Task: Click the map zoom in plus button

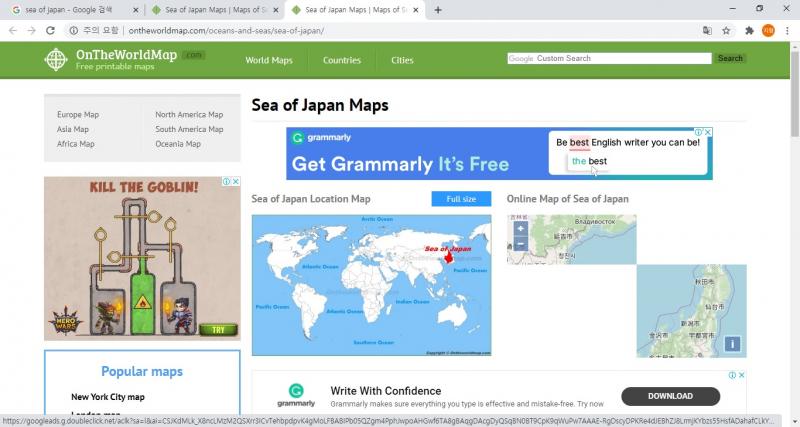Action: click(520, 228)
